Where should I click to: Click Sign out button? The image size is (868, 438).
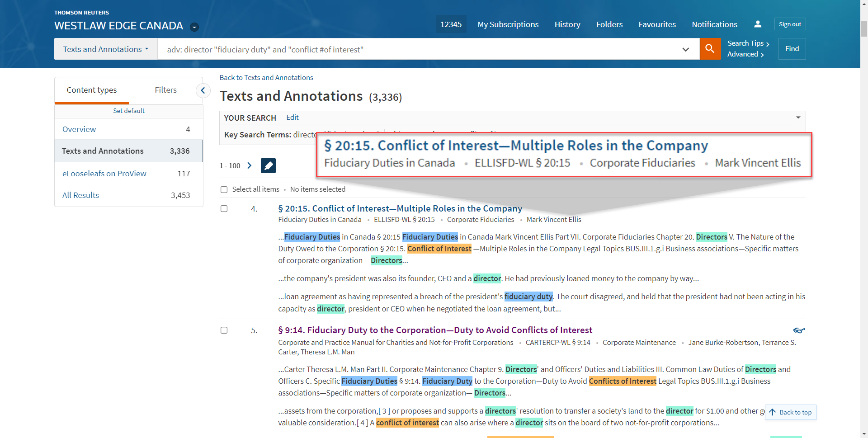coord(790,24)
